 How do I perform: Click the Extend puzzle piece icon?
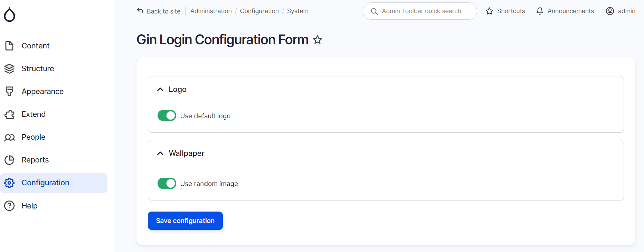point(9,114)
